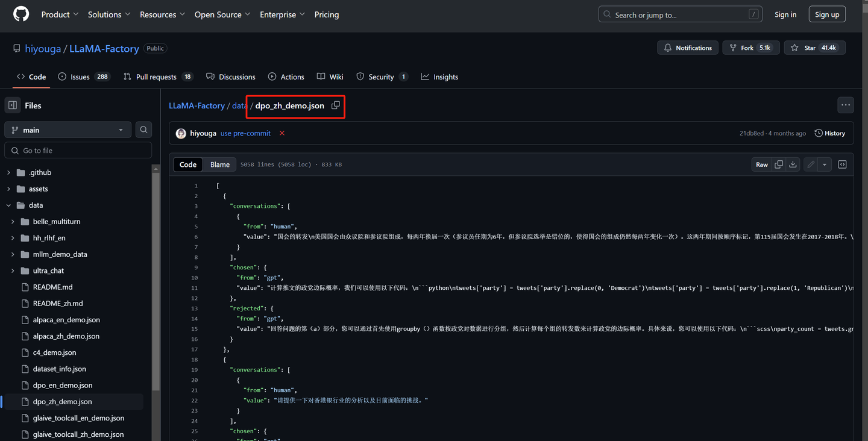Expand the hh_rlhf_en folder

click(x=13, y=238)
